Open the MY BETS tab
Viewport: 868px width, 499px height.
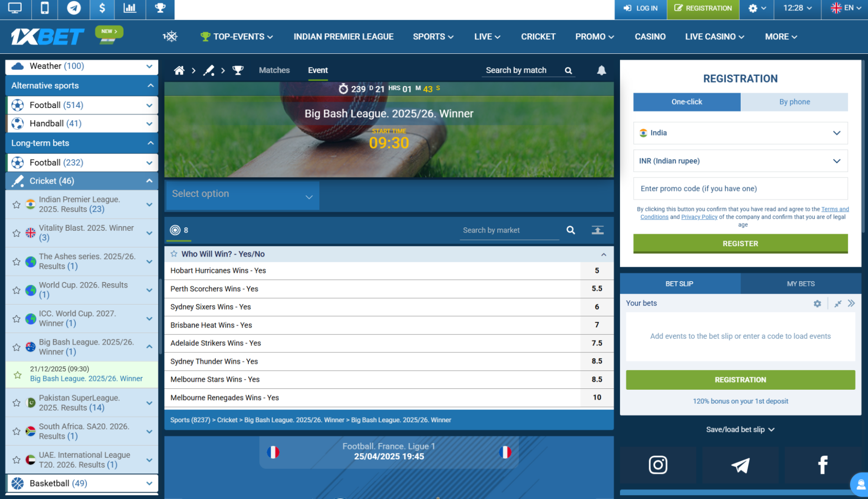tap(800, 284)
